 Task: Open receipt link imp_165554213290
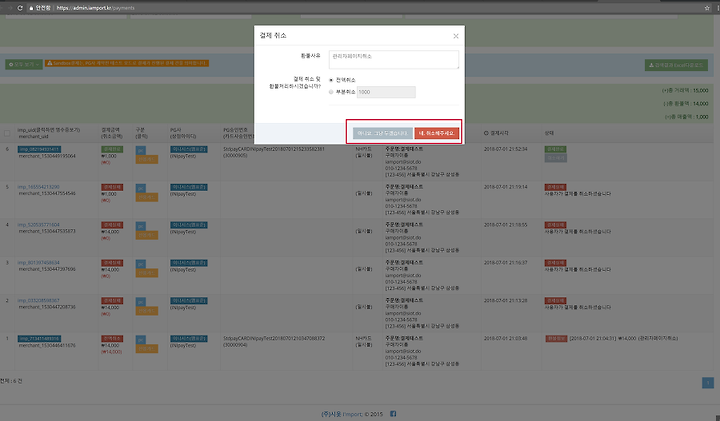[39, 187]
